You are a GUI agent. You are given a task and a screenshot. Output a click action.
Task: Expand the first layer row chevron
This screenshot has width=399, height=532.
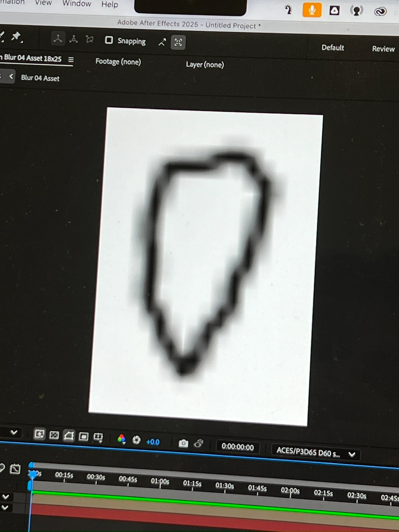pyautogui.click(x=6, y=496)
